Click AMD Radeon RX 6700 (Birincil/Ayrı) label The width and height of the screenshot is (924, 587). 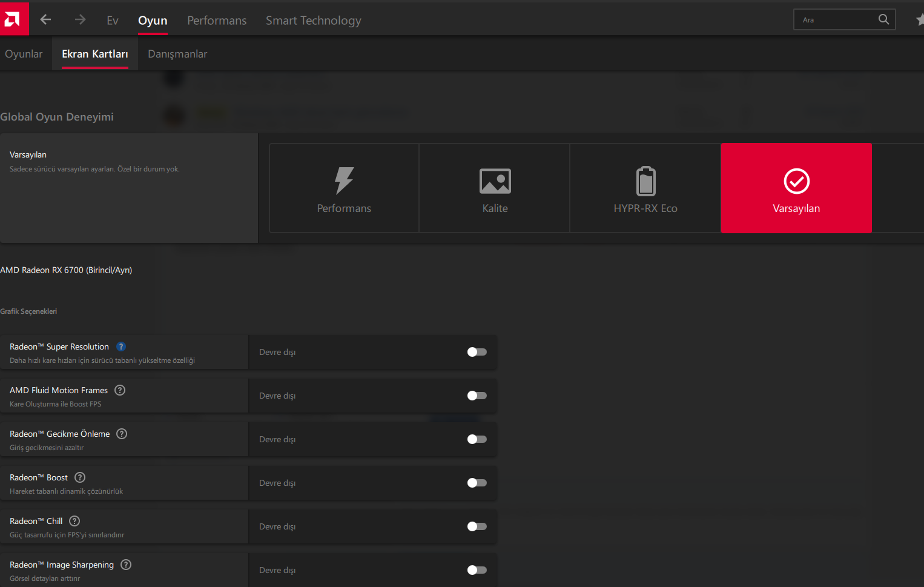pyautogui.click(x=66, y=270)
